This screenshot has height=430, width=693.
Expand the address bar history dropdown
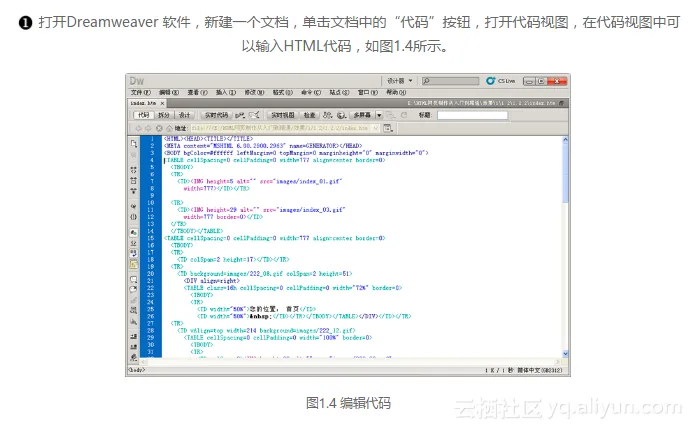[375, 128]
